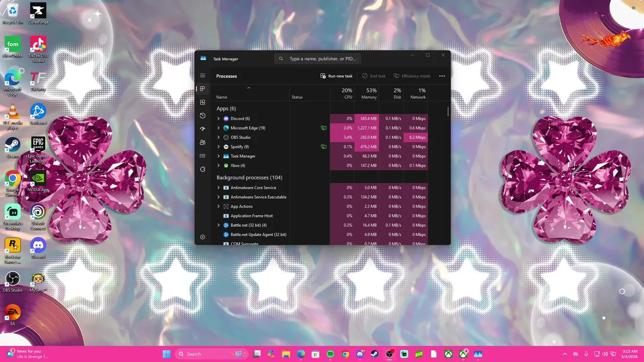Select Google Chrome desktop shortcut
The width and height of the screenshot is (644, 362).
pyautogui.click(x=13, y=184)
